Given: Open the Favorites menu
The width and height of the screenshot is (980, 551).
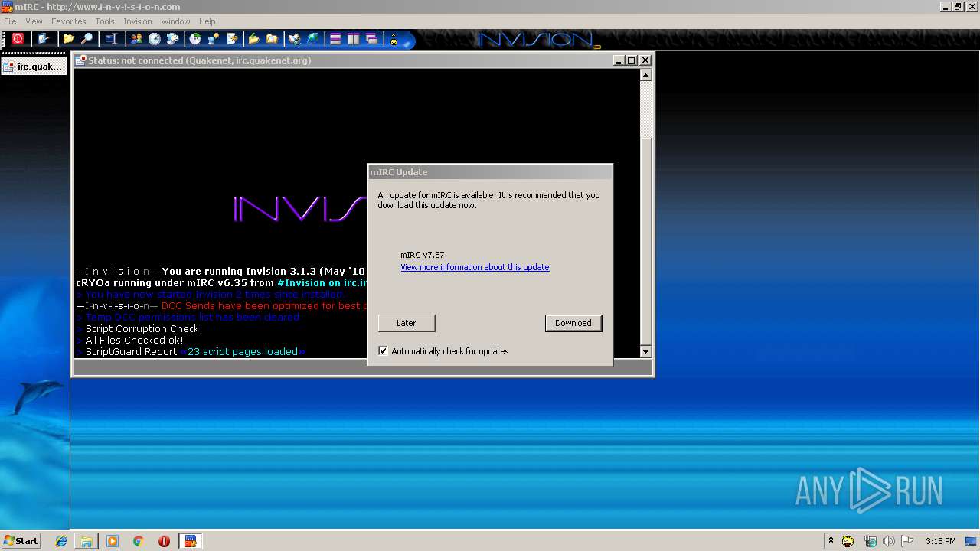Looking at the screenshot, I should coord(69,21).
